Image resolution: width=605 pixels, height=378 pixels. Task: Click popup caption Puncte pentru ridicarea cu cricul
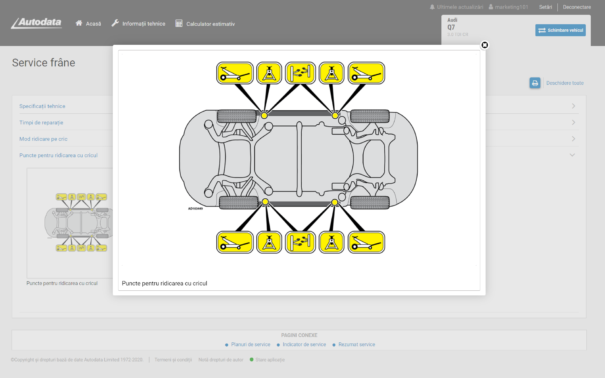(x=164, y=283)
